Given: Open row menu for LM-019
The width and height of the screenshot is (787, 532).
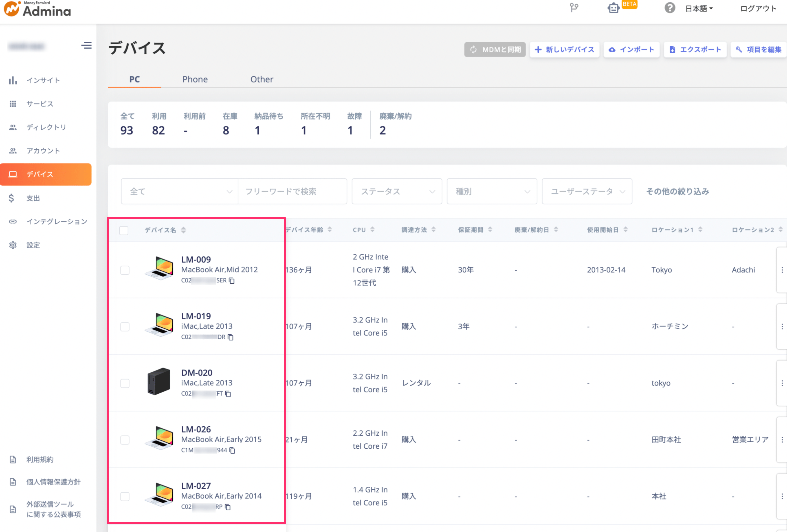Looking at the screenshot, I should pos(782,326).
